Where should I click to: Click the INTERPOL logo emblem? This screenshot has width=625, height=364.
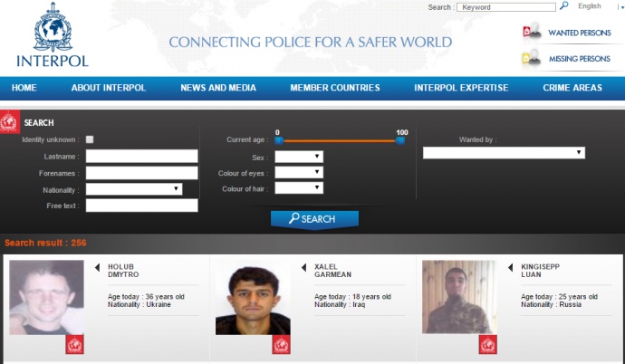tap(52, 32)
